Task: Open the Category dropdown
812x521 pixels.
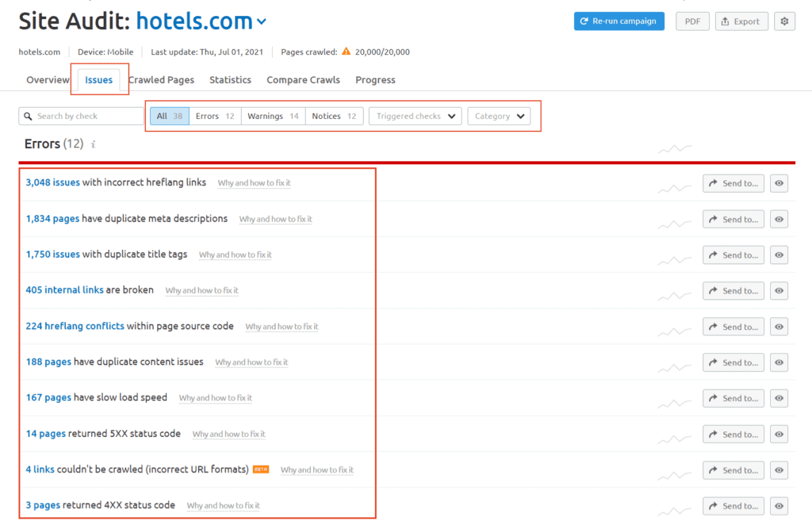Action: tap(499, 116)
